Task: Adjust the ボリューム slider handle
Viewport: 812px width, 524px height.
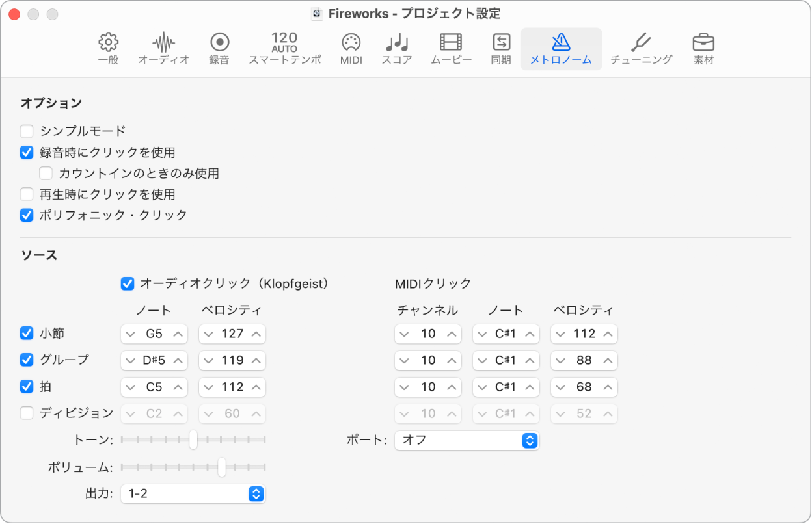Action: click(x=222, y=467)
